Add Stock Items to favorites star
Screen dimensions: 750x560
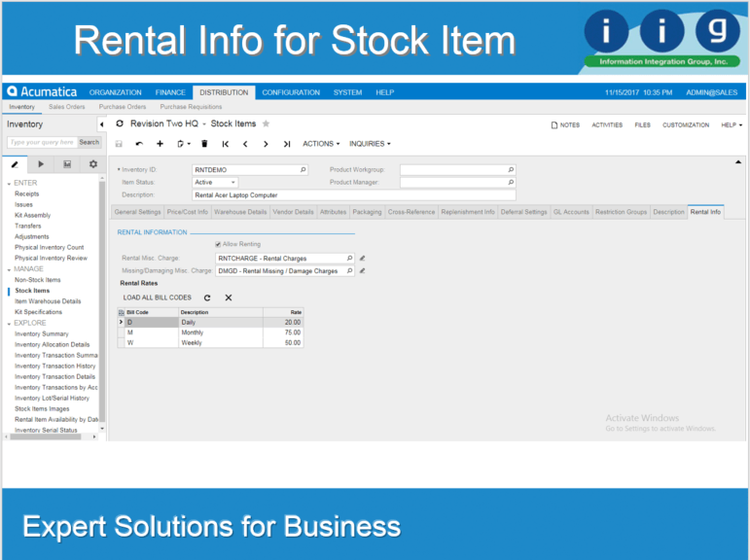[x=266, y=123]
